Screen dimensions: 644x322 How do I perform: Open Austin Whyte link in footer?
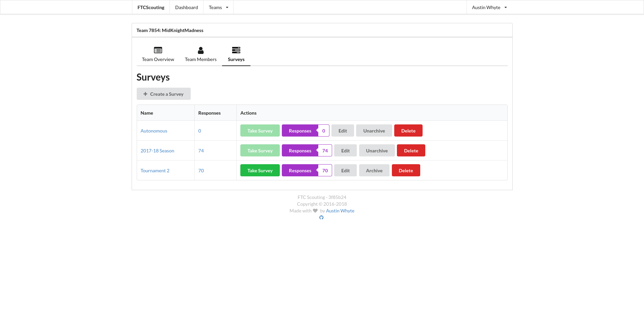[x=340, y=211]
